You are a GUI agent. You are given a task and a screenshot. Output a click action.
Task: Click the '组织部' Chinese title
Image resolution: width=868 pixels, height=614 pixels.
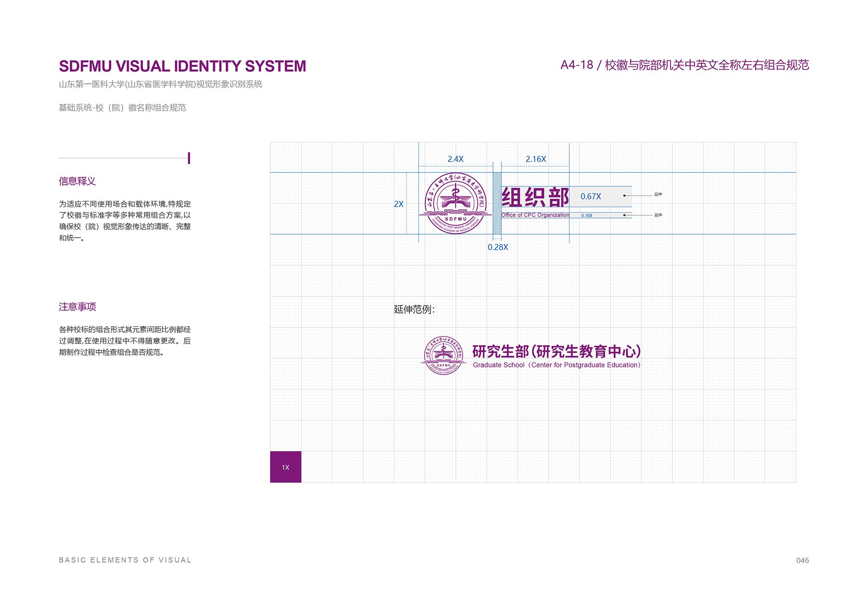point(535,198)
